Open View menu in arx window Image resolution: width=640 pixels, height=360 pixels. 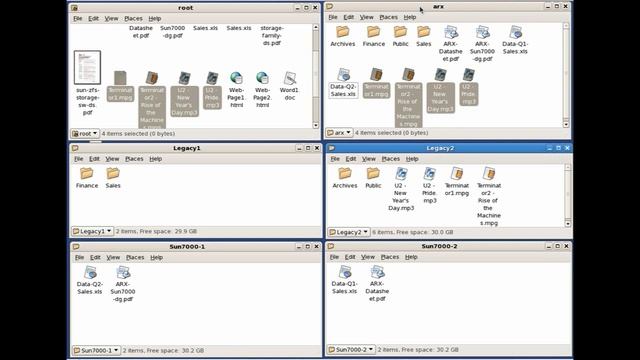pyautogui.click(x=367, y=17)
